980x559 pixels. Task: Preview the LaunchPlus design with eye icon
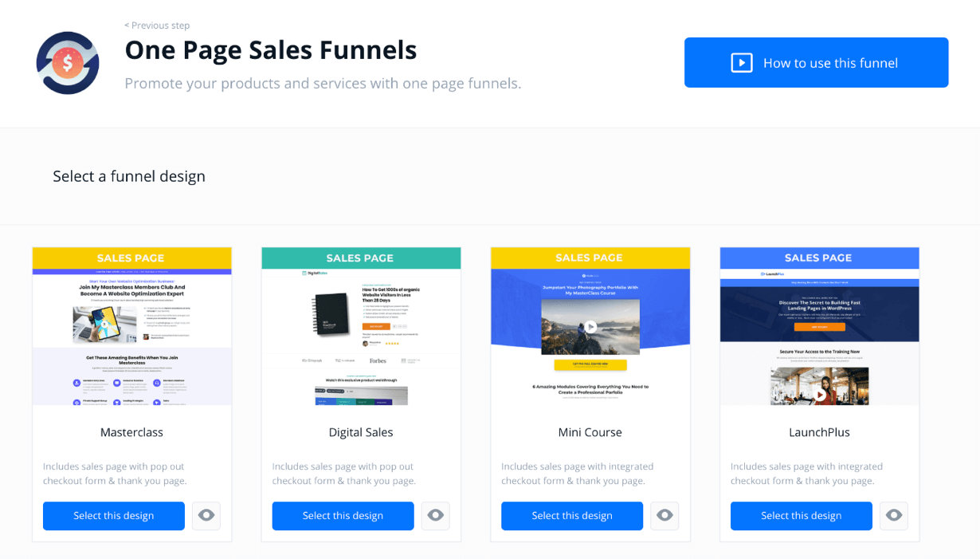(x=894, y=516)
